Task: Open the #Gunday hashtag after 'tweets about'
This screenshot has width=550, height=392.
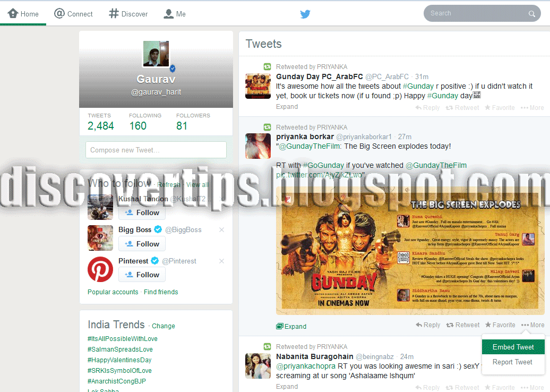Action: point(418,87)
